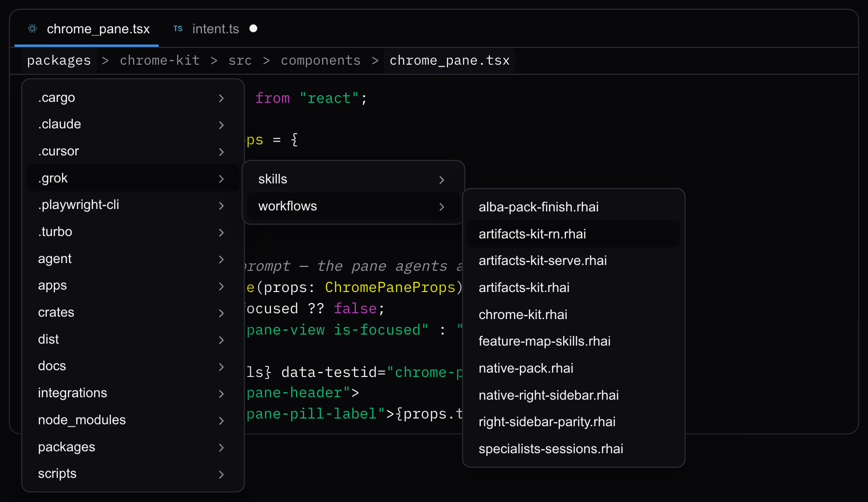Click the React icon on chrome_pane.tsx tab

pos(32,29)
